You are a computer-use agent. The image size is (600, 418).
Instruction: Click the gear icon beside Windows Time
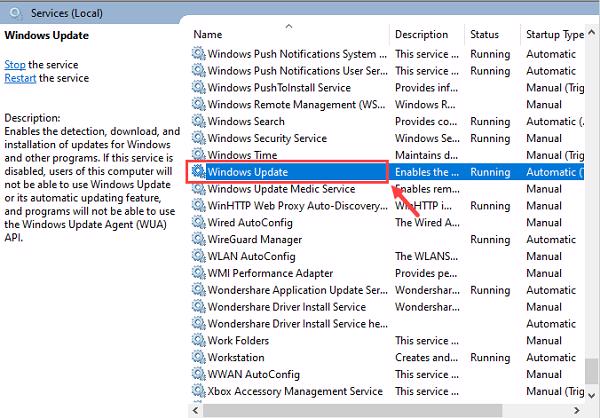point(199,155)
